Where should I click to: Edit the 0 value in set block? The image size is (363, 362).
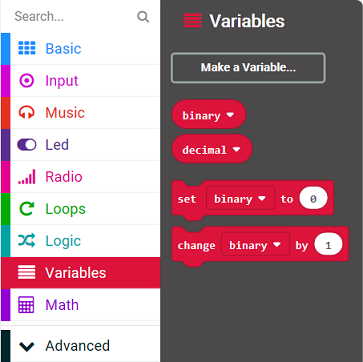click(313, 199)
